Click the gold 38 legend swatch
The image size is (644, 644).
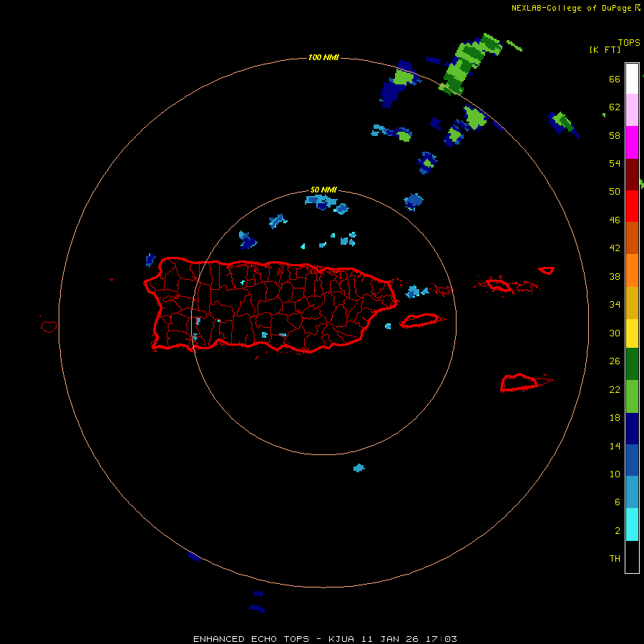(x=632, y=303)
